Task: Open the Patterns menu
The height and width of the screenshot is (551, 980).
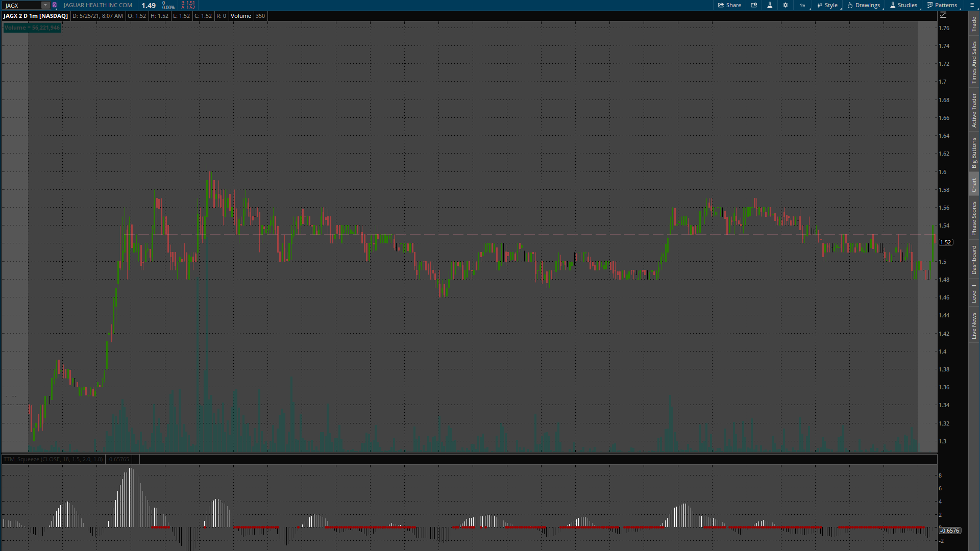Action: coord(942,5)
